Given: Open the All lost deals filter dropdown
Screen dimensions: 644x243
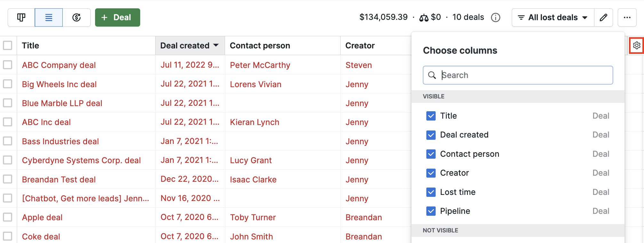Looking at the screenshot, I should coord(553,17).
